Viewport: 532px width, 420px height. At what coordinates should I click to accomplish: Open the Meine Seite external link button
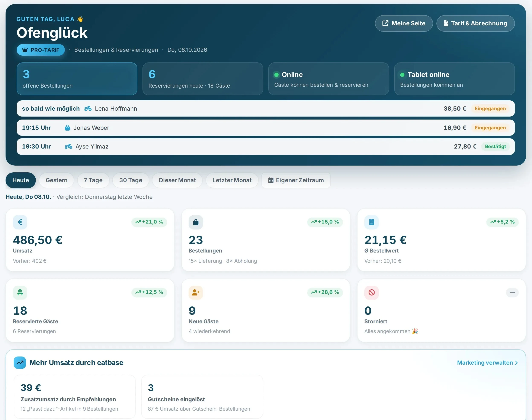[x=404, y=23]
